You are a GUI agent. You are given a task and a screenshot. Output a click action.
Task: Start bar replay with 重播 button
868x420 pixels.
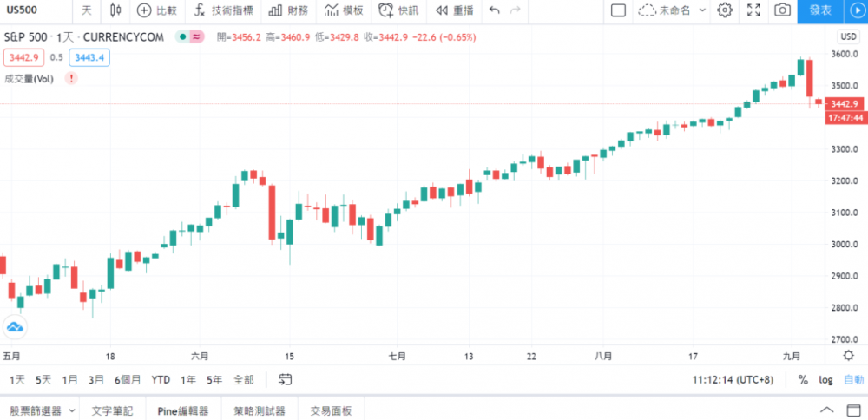click(455, 10)
